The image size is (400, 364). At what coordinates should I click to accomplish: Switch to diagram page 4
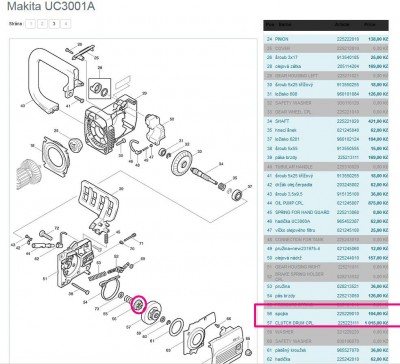[x=66, y=24]
